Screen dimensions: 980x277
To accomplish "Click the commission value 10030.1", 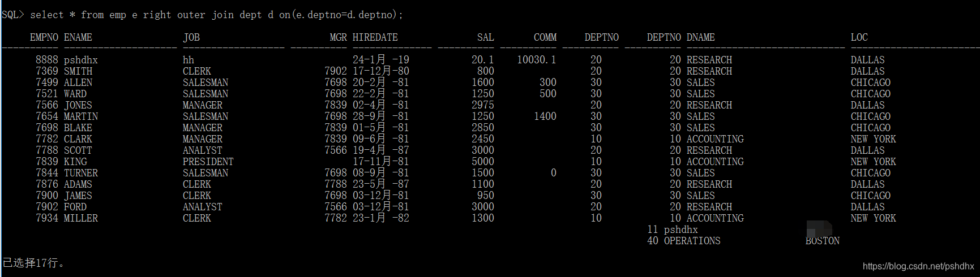I will (537, 60).
